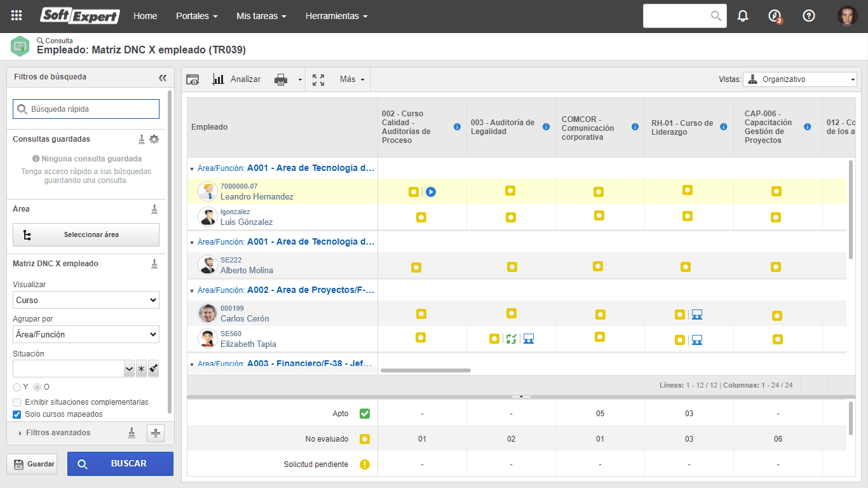
Task: Click the print icon
Action: (281, 79)
